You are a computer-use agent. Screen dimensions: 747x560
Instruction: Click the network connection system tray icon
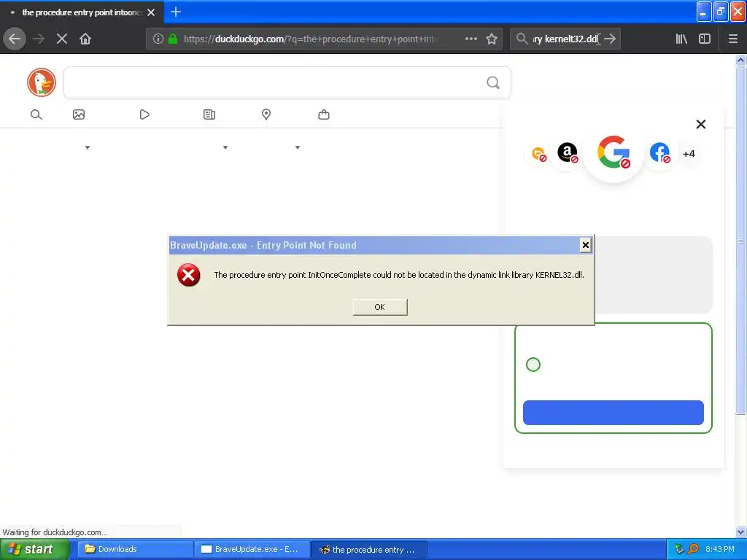point(679,549)
